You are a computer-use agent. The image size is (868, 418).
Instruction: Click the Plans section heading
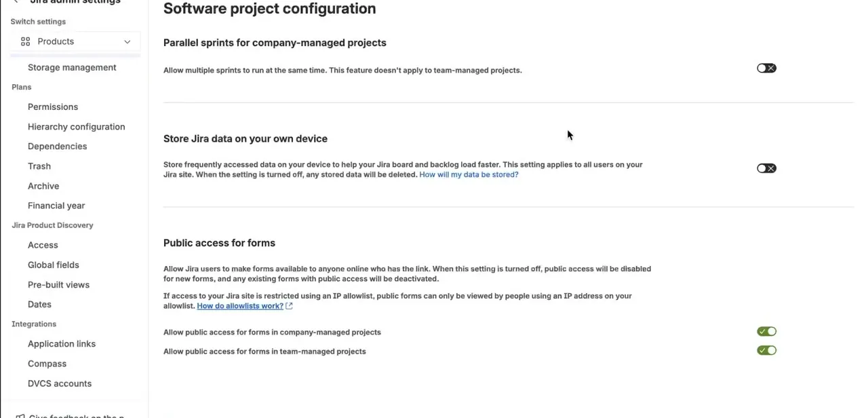pyautogui.click(x=22, y=87)
